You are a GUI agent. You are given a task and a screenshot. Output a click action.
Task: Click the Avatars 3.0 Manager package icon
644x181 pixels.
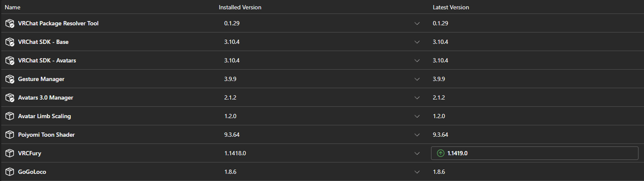click(9, 98)
